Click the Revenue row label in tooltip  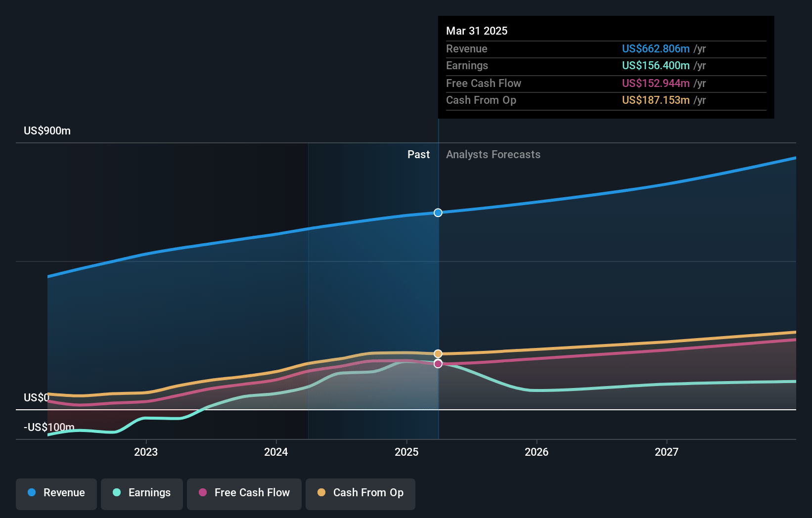pyautogui.click(x=467, y=48)
